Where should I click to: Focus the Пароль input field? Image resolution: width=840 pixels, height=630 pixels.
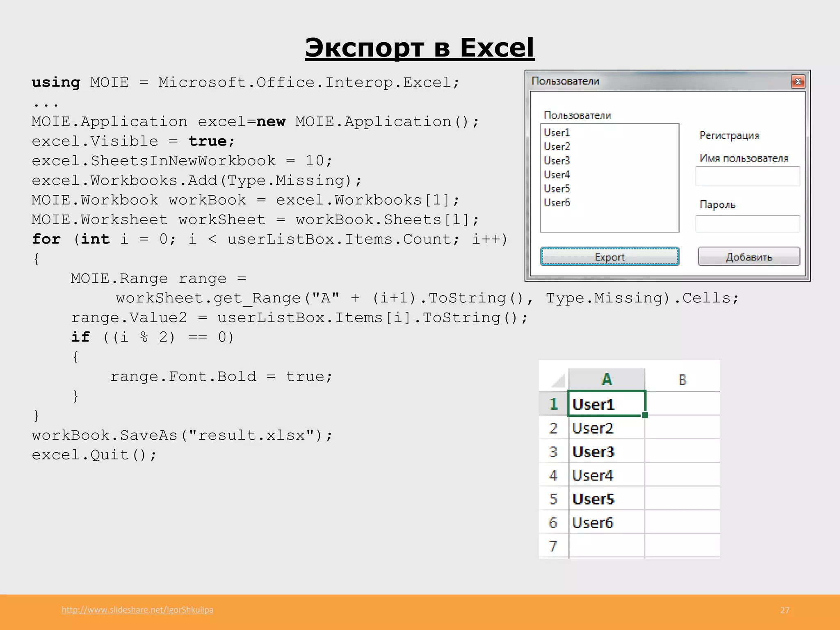click(x=748, y=224)
